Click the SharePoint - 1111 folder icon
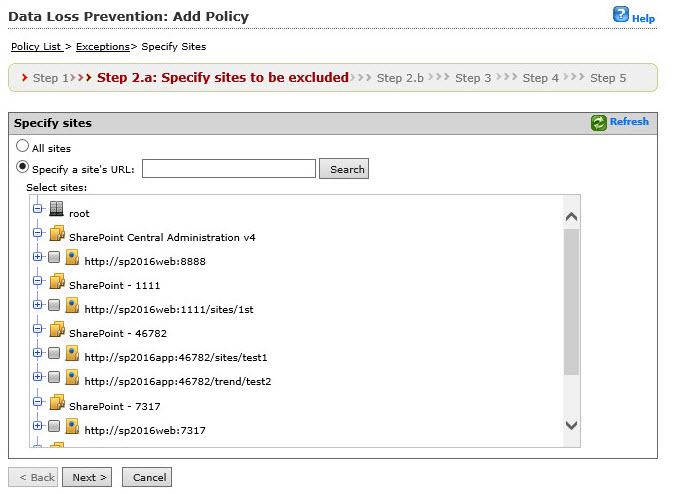This screenshot has width=674, height=494. click(57, 283)
